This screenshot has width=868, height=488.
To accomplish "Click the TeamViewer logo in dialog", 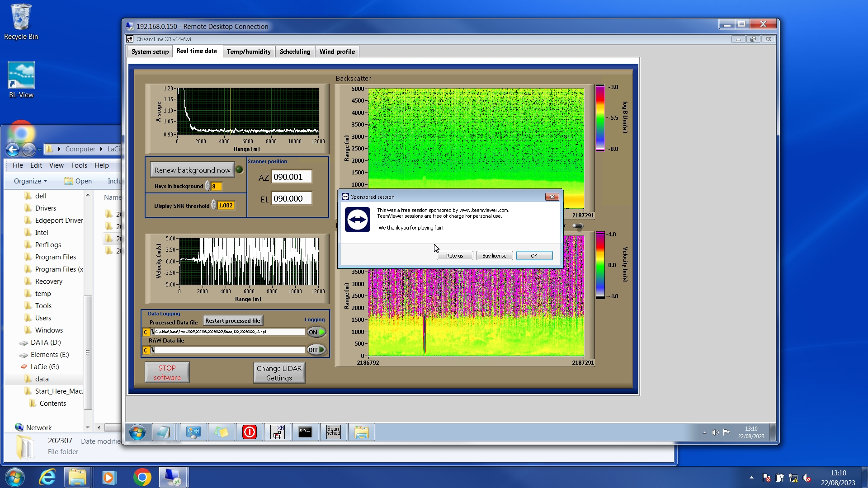I will pyautogui.click(x=358, y=220).
